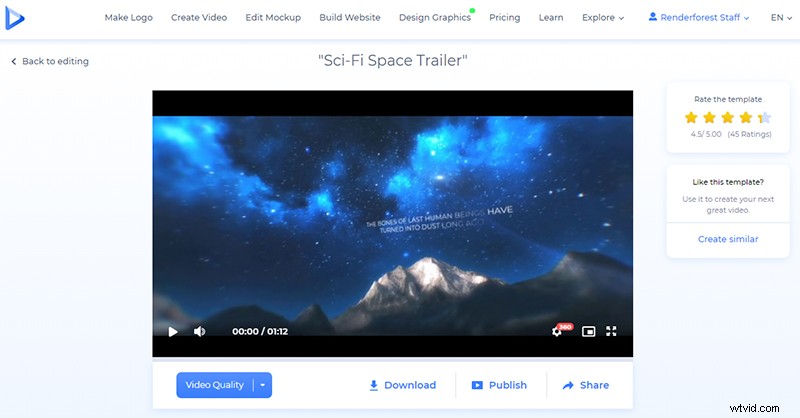
Task: Click the user profile icon
Action: [653, 17]
